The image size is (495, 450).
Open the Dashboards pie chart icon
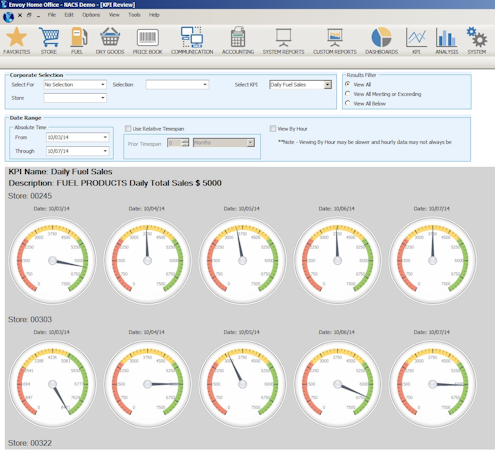381,37
